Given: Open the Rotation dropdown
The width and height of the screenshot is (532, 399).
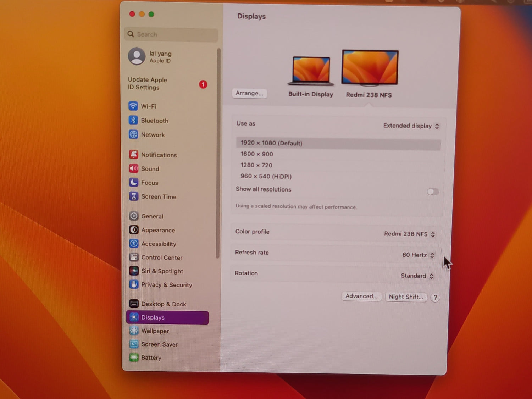Looking at the screenshot, I should [417, 276].
